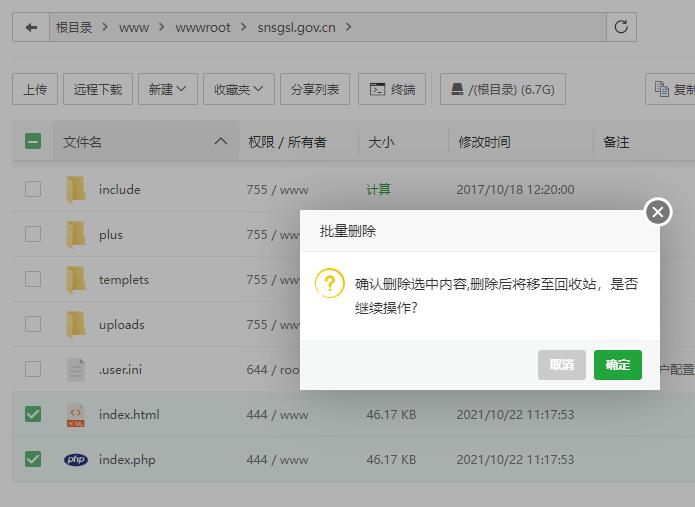Screen dimensions: 695x507
Task: Click the .user.ini file name
Action: coord(120,370)
